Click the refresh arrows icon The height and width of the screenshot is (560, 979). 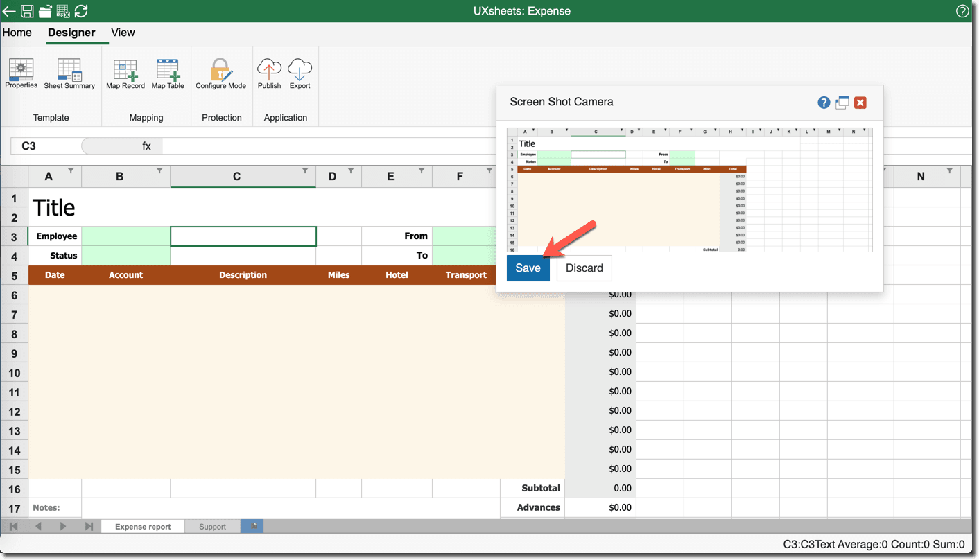81,11
